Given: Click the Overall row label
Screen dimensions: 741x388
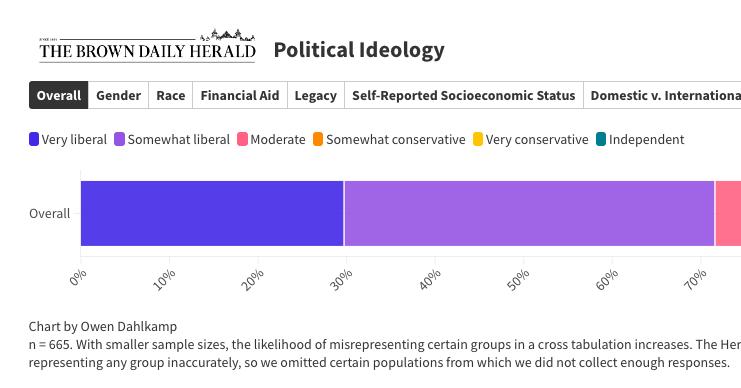Looking at the screenshot, I should click(x=50, y=214).
